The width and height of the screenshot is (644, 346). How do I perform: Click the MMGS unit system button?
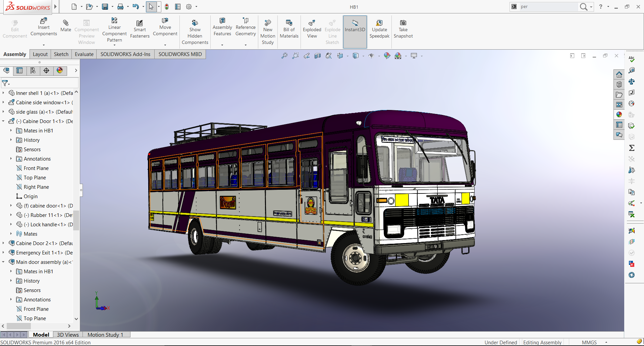(x=589, y=342)
